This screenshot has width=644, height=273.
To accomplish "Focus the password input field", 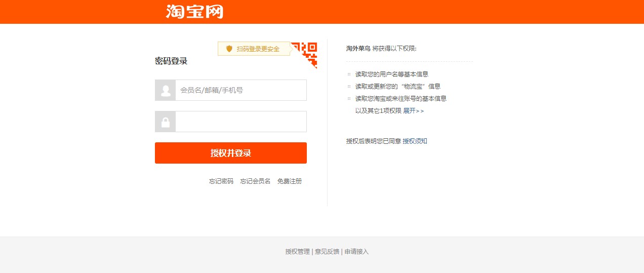I will (x=241, y=122).
